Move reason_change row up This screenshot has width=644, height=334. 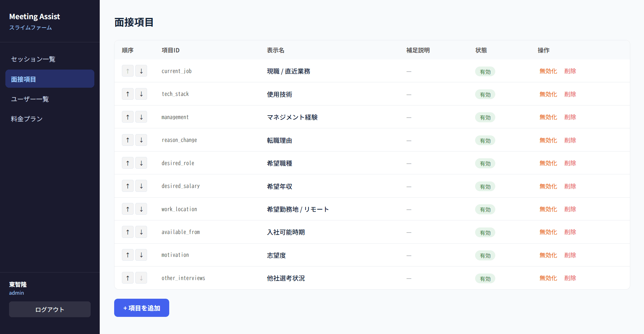tap(128, 140)
